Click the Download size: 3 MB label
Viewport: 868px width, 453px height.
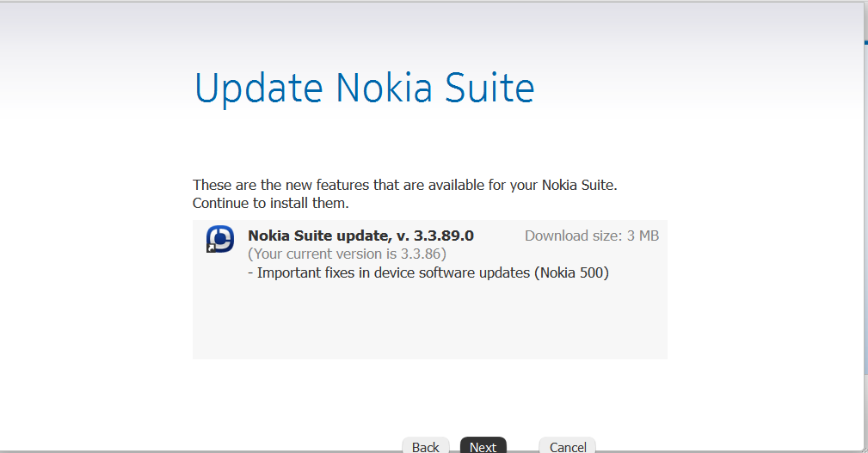coord(592,236)
